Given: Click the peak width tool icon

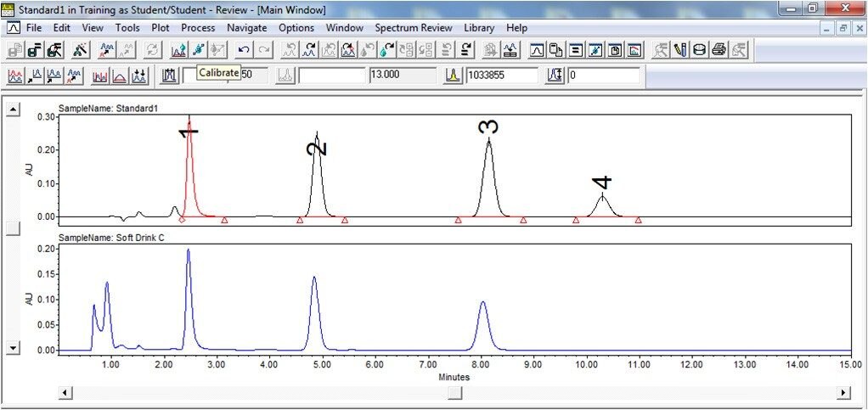Looking at the screenshot, I should (169, 76).
